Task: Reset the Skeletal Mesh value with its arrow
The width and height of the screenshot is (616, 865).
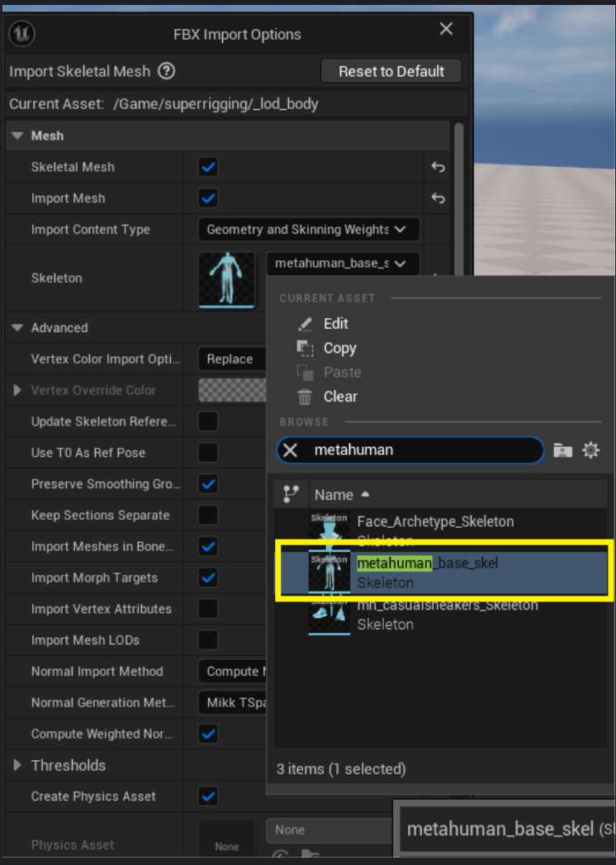Action: click(x=438, y=167)
